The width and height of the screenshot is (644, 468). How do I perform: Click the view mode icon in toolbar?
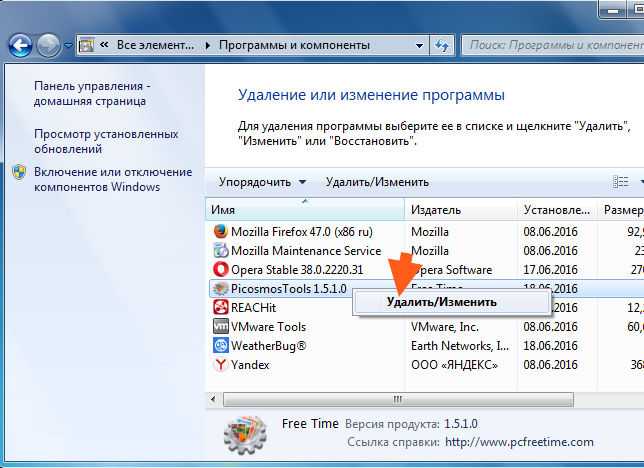click(x=620, y=182)
